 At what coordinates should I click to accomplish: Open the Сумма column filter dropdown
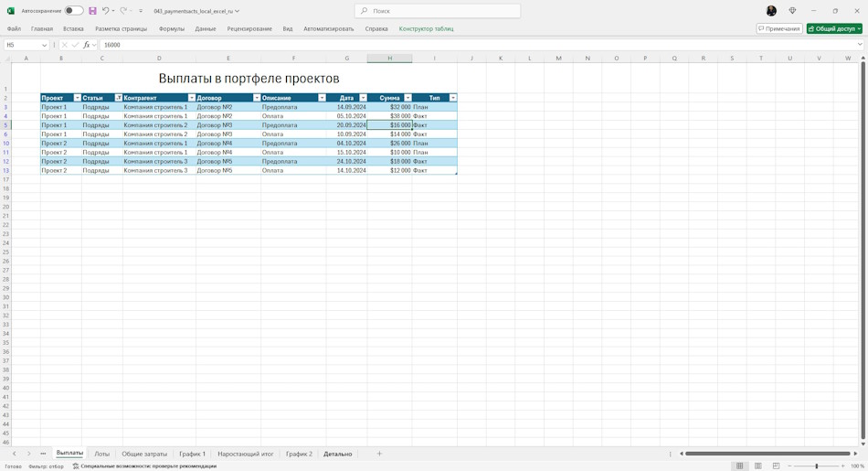click(408, 98)
